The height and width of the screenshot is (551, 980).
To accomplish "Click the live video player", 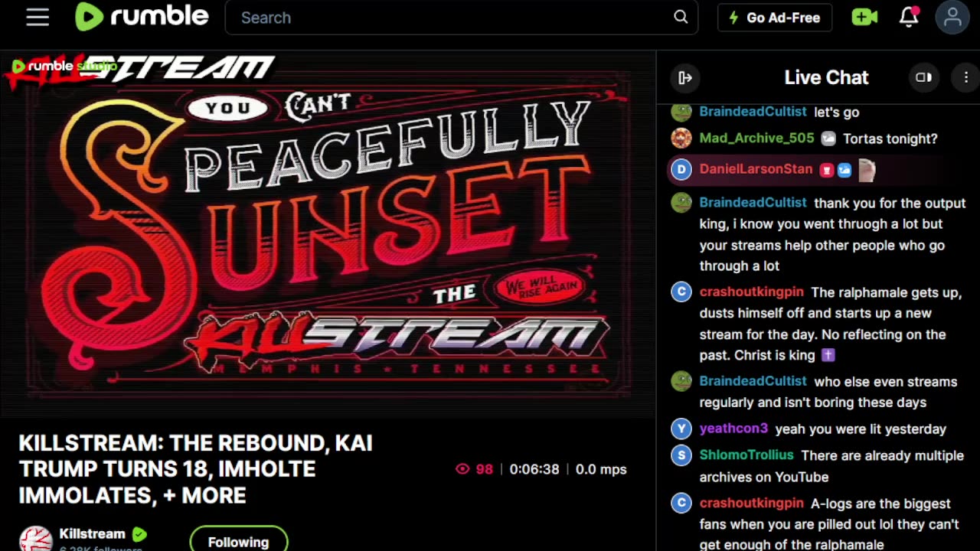I will tap(328, 233).
